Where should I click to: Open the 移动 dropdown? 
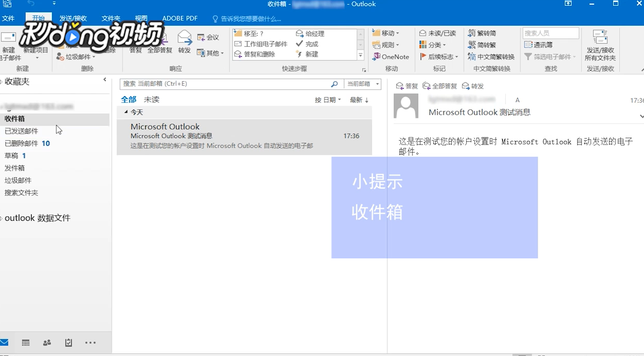[386, 33]
